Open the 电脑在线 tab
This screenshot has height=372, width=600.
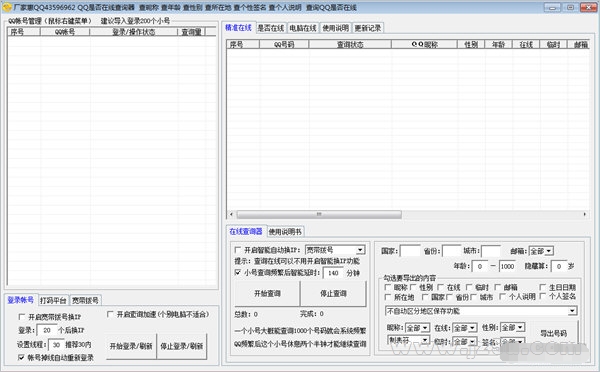[303, 28]
